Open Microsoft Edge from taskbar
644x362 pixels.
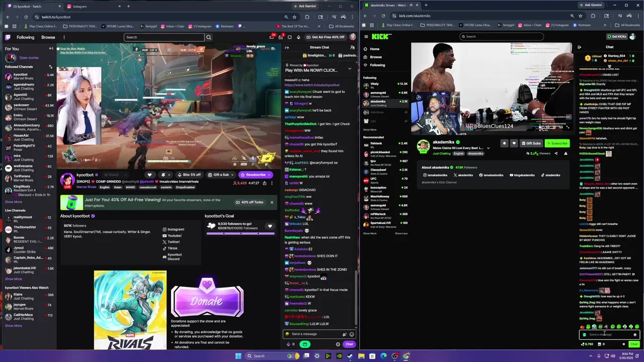(x=384, y=356)
